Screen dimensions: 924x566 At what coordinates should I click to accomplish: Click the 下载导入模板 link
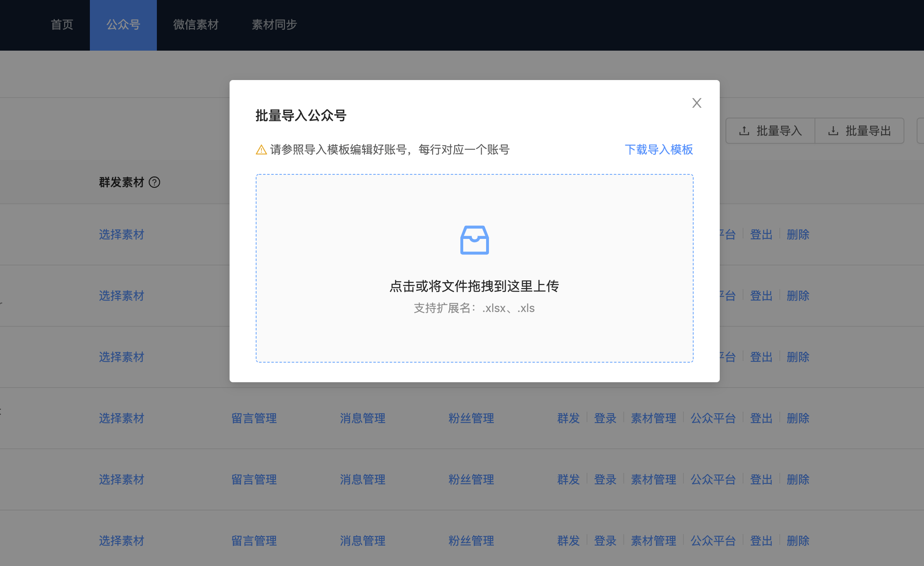659,150
